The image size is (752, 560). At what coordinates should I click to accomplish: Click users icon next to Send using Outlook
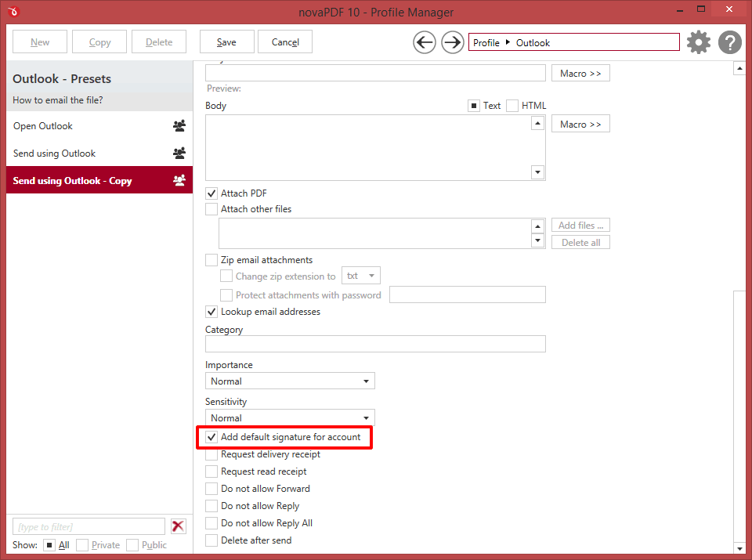click(179, 154)
